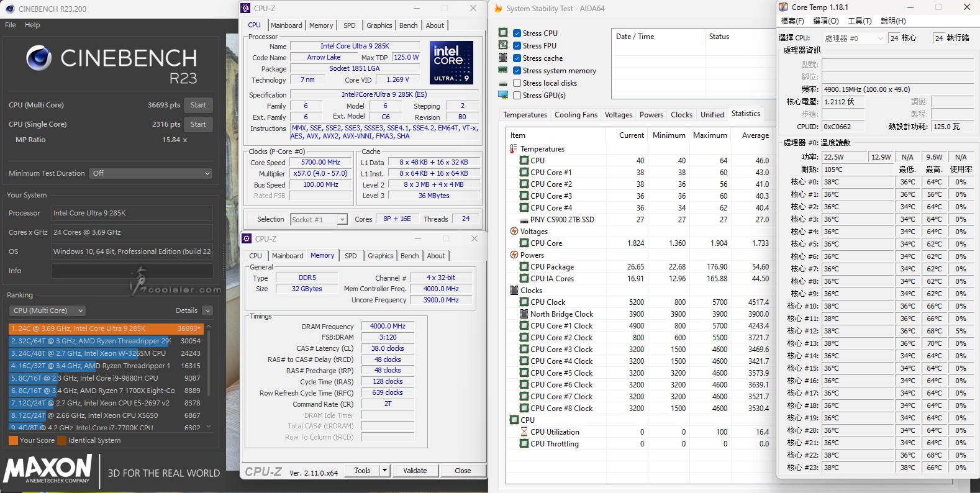
Task: Click the Stress system memory RAM icon
Action: click(x=503, y=70)
